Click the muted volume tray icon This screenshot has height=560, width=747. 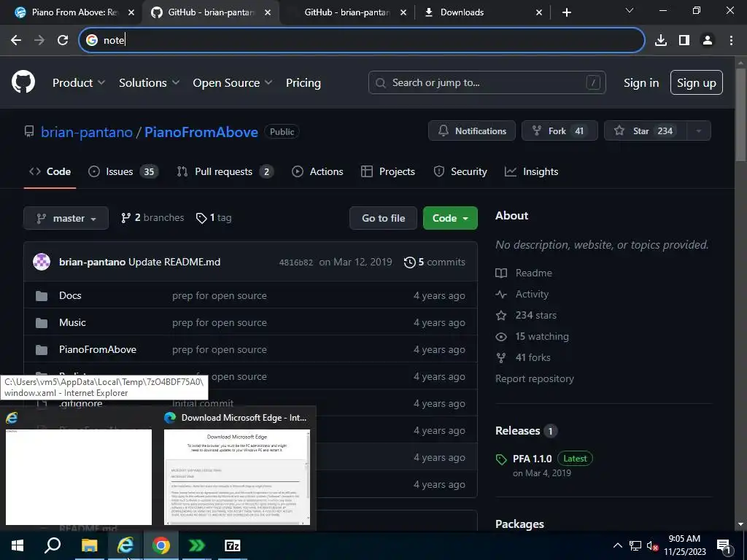pyautogui.click(x=652, y=546)
